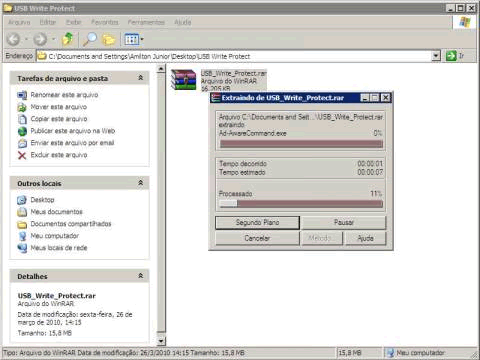Click the WinRAR icon in dialog title bar

coord(216,98)
